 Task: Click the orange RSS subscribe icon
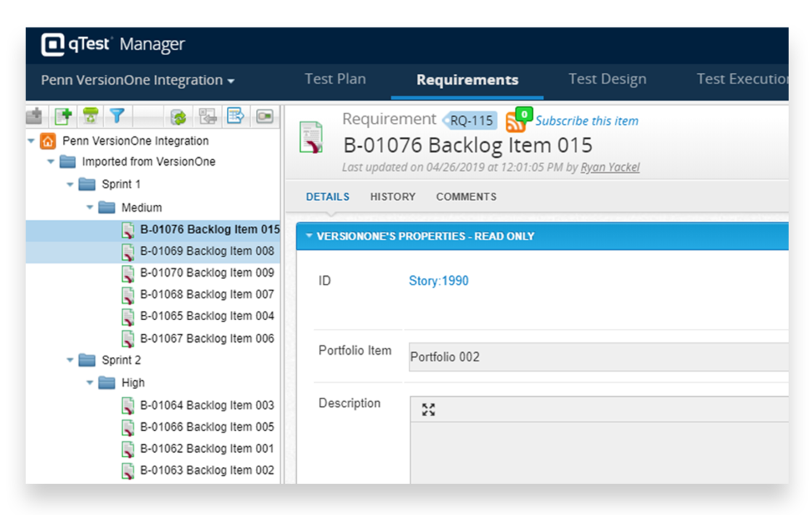coord(515,122)
